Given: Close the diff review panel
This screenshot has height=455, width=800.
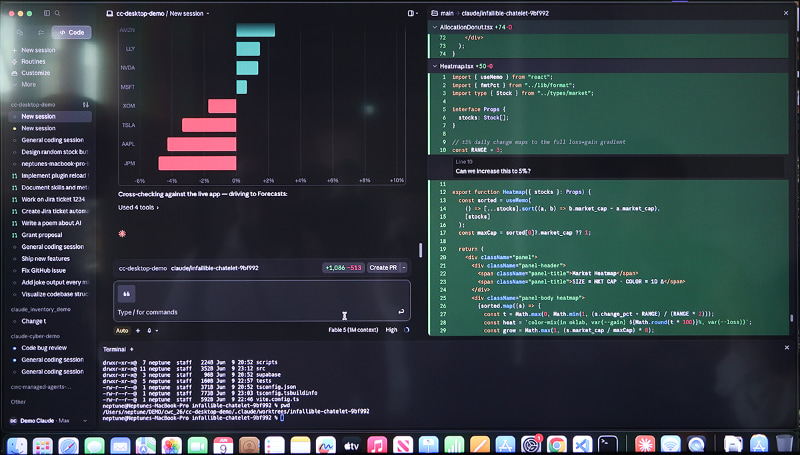Looking at the screenshot, I should 786,13.
